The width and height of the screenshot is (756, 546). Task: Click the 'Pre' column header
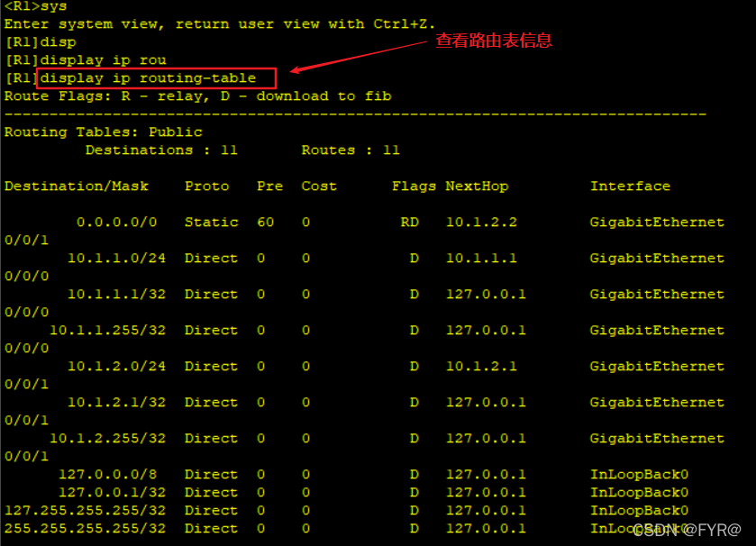tap(269, 187)
